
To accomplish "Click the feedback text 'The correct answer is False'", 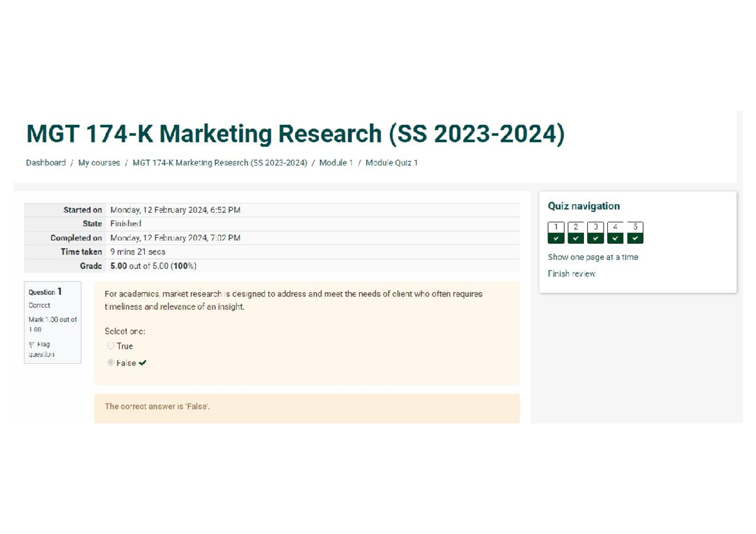I will click(158, 406).
